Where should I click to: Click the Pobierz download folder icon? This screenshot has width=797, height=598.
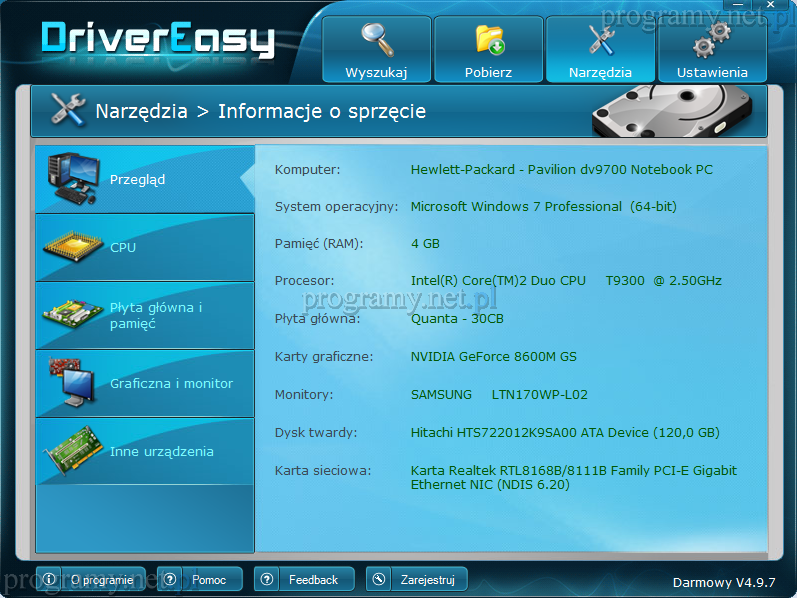pos(489,39)
